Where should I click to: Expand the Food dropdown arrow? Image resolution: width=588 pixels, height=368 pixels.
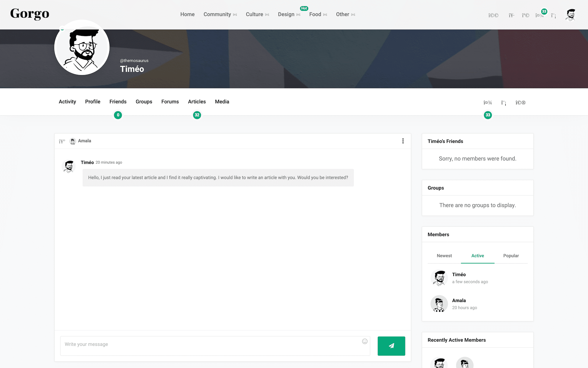[x=325, y=15]
